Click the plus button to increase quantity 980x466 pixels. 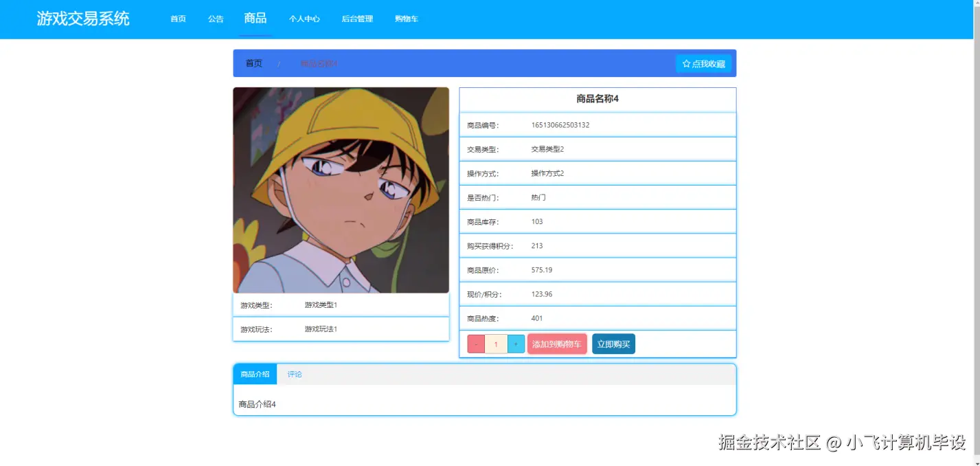point(516,344)
